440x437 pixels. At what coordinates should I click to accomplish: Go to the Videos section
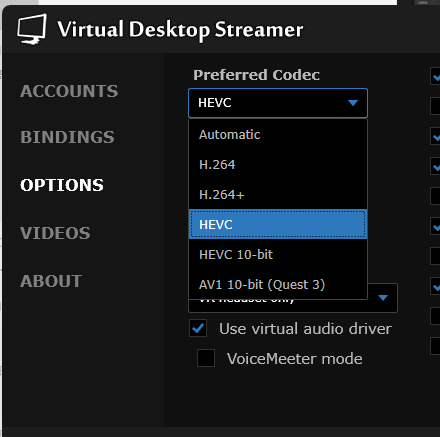[x=55, y=233]
